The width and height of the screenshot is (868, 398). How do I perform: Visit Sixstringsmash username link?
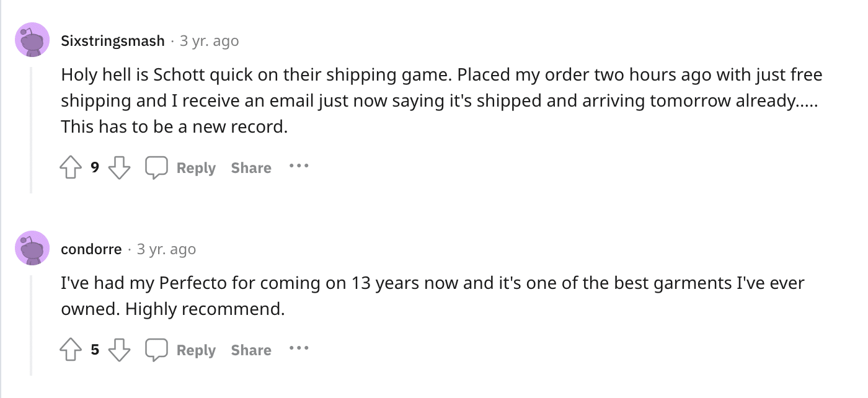pyautogui.click(x=113, y=41)
